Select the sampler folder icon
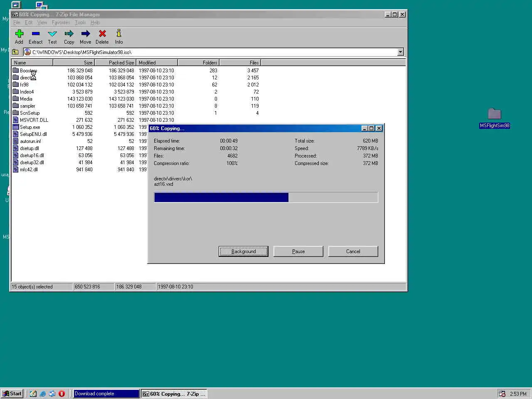The image size is (532, 399). click(x=16, y=106)
